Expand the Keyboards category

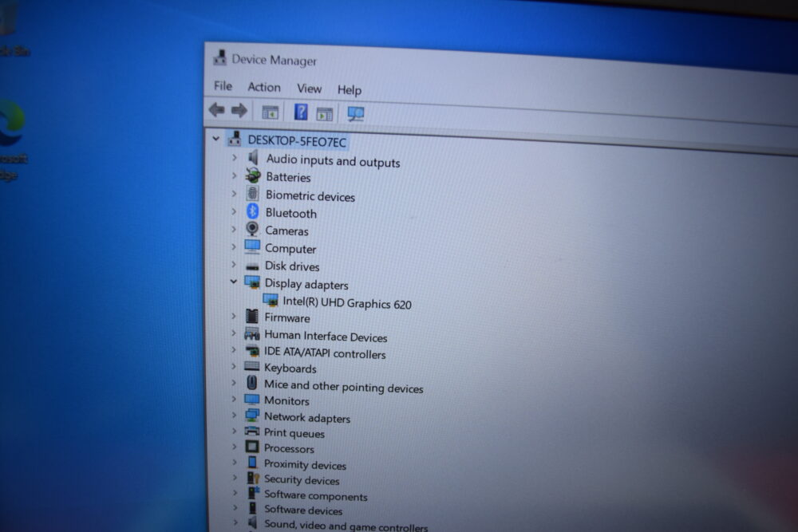tap(234, 366)
